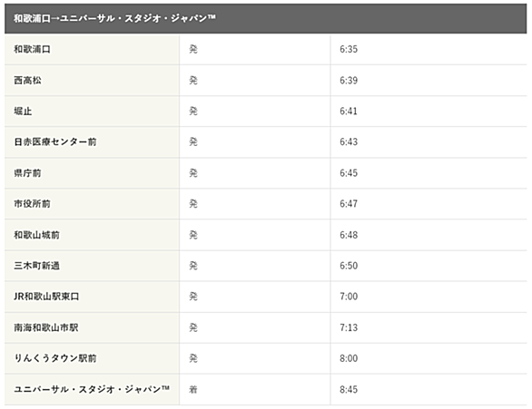Image resolution: width=532 pixels, height=409 pixels.
Task: Click the りんくうタウン駅前 stop cell
Action: click(92, 358)
